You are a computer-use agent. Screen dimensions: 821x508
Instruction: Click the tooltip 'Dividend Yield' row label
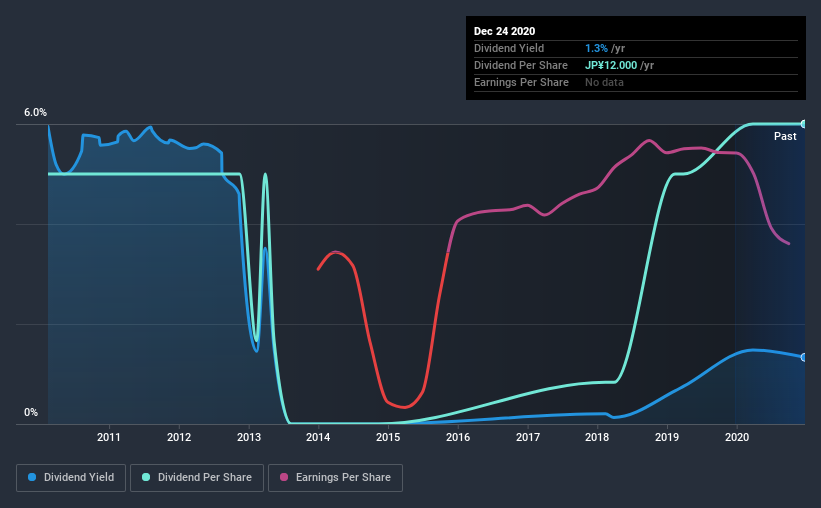click(509, 48)
